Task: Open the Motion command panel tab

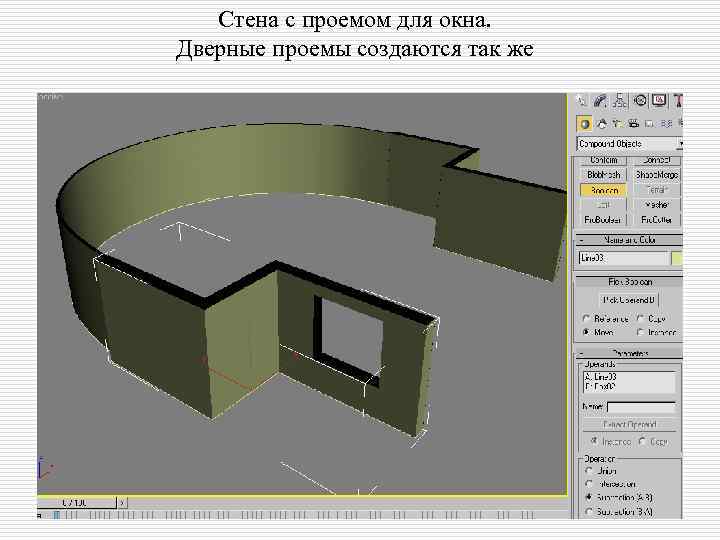Action: [x=640, y=101]
